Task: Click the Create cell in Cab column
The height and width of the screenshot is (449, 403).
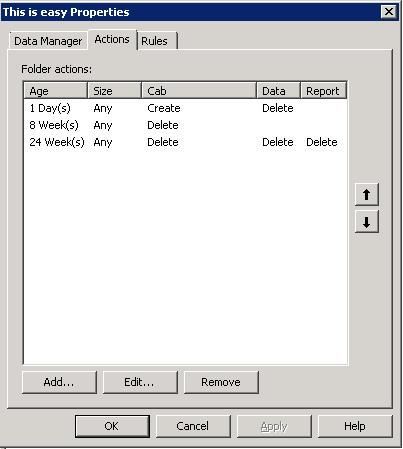Action: click(164, 108)
